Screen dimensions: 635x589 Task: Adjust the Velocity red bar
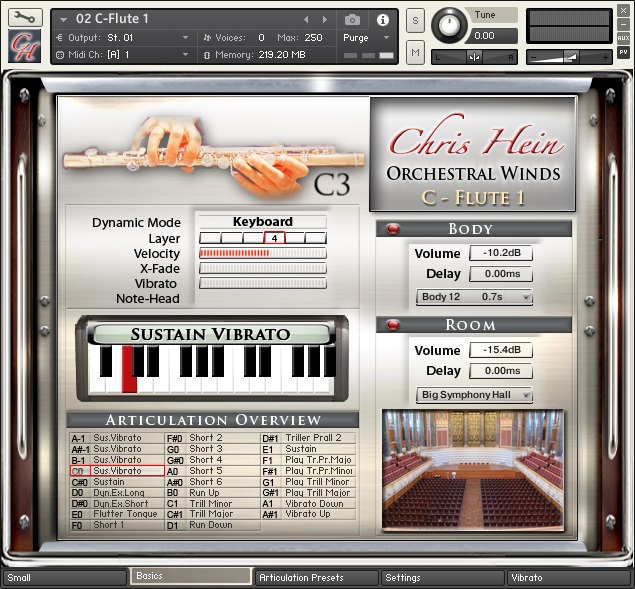(x=263, y=254)
